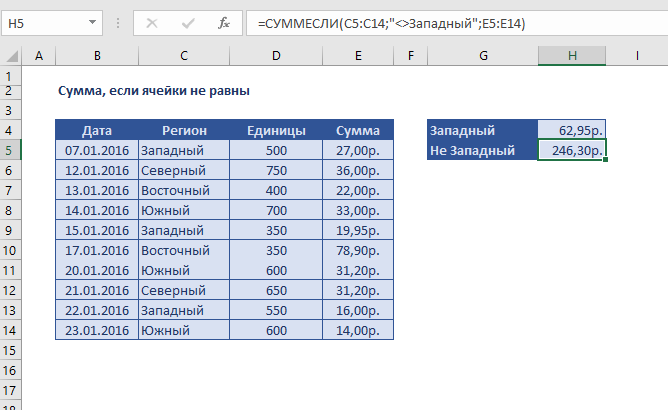Screen dimensions: 668x410
Task: Select cell with date 13.01.2016
Action: pos(97,191)
